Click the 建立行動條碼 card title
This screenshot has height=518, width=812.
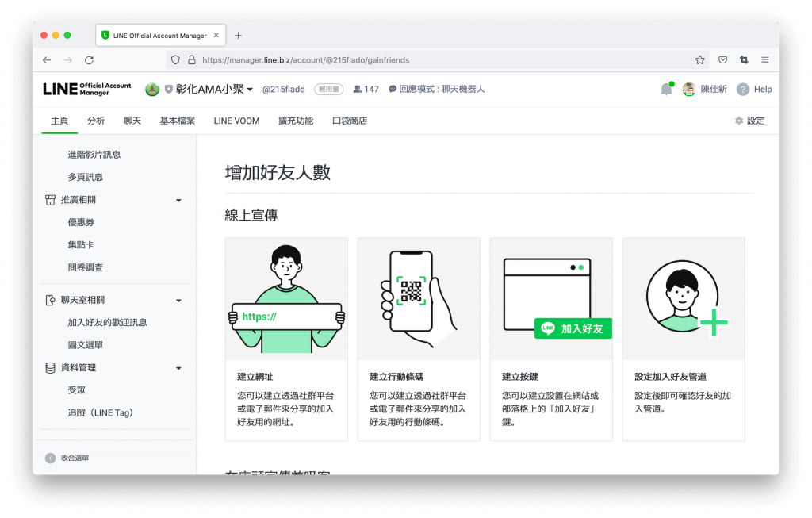pos(396,377)
